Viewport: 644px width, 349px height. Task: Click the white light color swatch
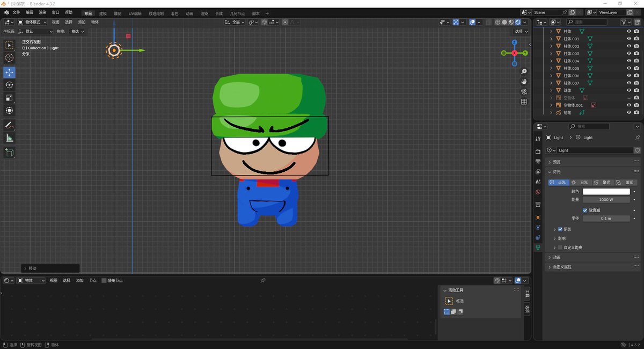tap(606, 192)
